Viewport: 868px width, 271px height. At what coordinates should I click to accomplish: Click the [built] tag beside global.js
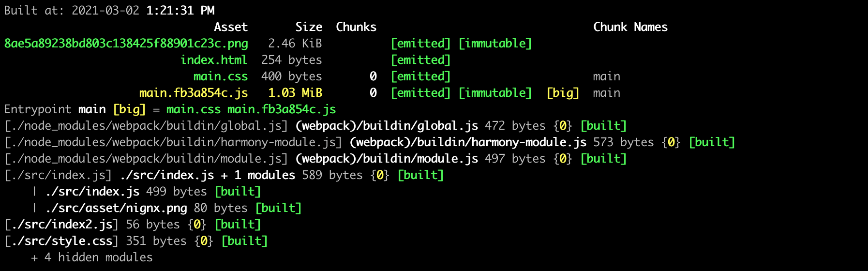(x=603, y=126)
